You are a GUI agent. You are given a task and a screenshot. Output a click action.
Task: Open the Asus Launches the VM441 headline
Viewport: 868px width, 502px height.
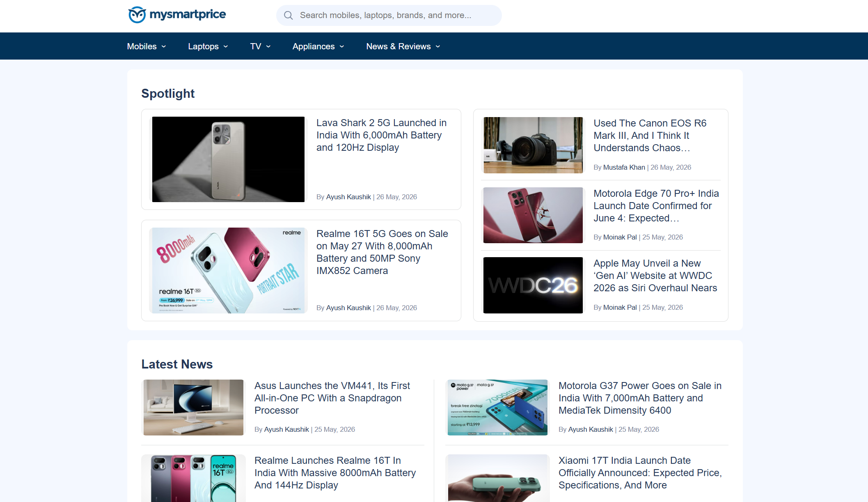click(x=332, y=398)
